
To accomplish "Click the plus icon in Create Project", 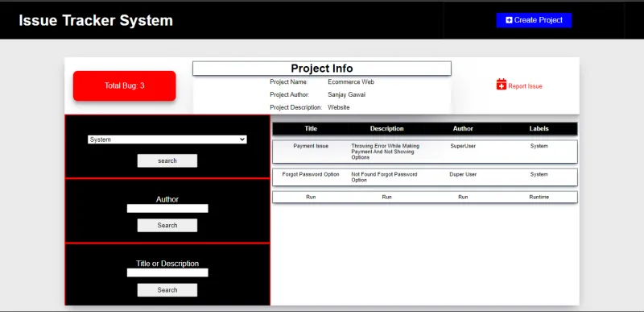I will (x=509, y=20).
